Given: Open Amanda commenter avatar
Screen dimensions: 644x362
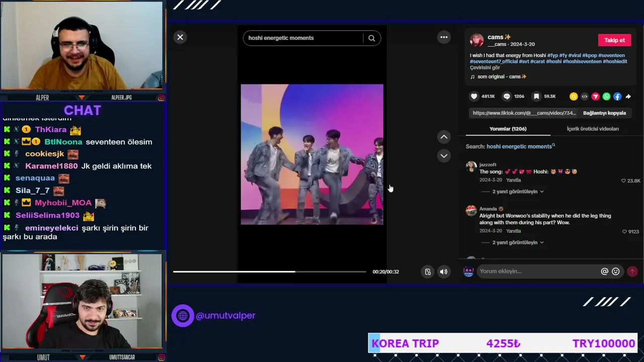Looking at the screenshot, I should tap(471, 211).
